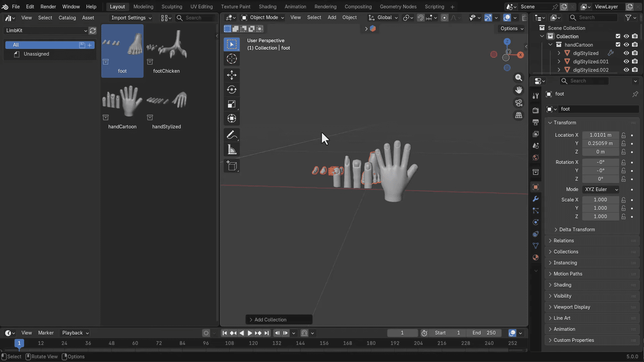Open Modifier Properties with the wrench icon

pyautogui.click(x=535, y=199)
